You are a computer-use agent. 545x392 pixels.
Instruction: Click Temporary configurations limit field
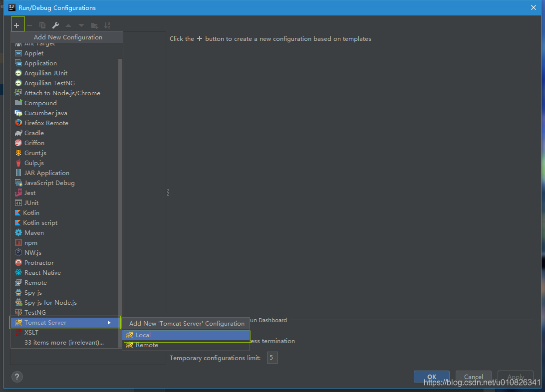(272, 358)
